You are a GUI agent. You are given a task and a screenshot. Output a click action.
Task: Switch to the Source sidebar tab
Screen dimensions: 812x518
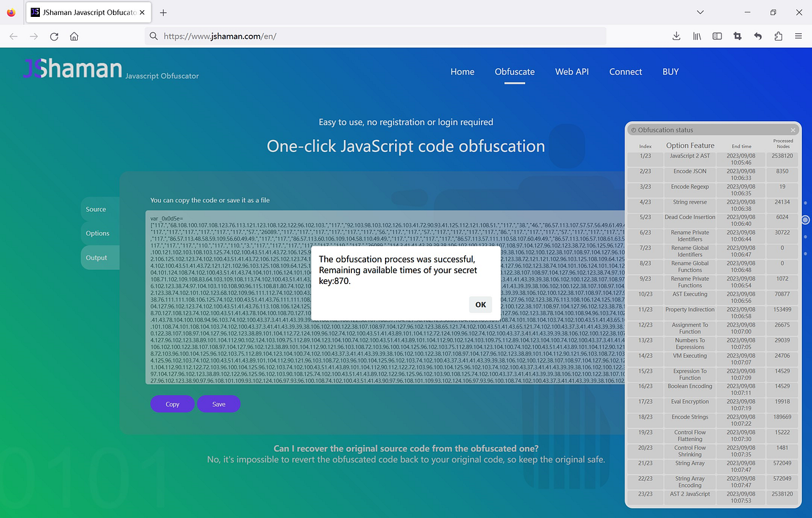click(x=97, y=209)
